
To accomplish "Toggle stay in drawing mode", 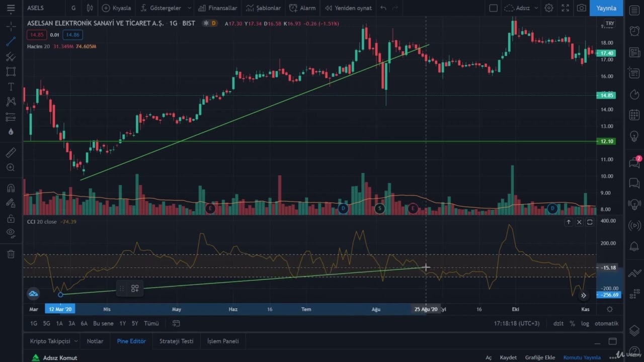I will pyautogui.click(x=11, y=203).
